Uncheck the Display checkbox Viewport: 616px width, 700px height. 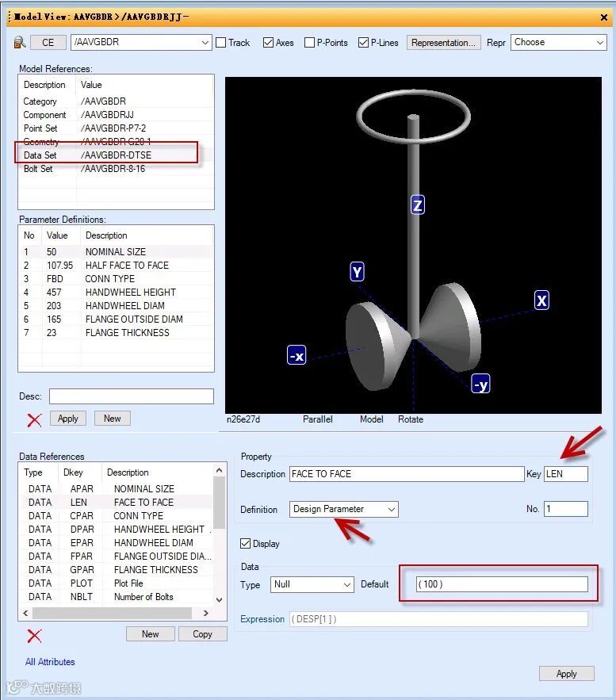tap(245, 543)
